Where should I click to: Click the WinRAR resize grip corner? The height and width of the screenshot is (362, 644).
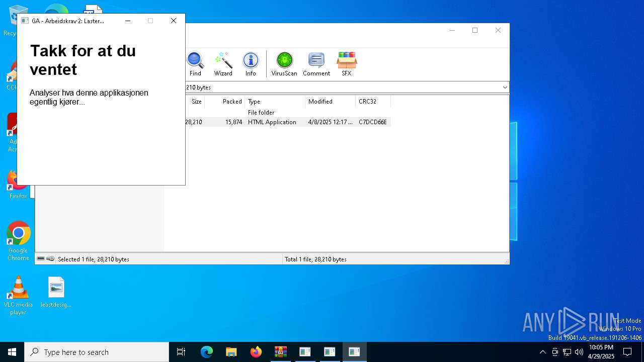[x=506, y=261]
